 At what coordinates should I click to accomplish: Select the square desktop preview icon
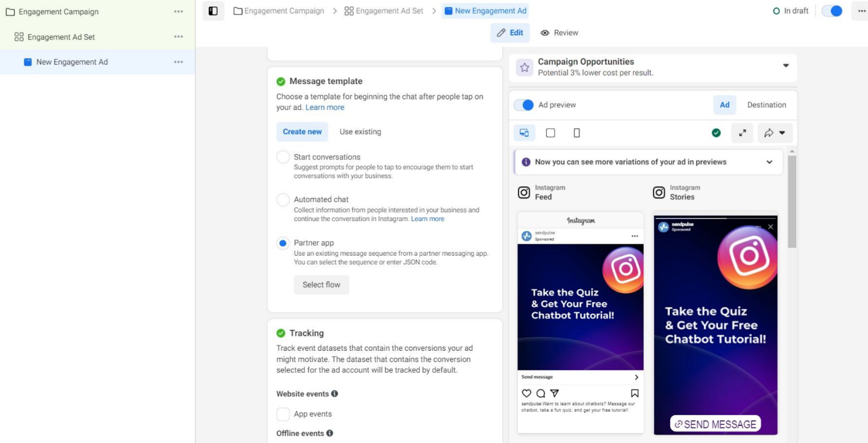click(550, 133)
